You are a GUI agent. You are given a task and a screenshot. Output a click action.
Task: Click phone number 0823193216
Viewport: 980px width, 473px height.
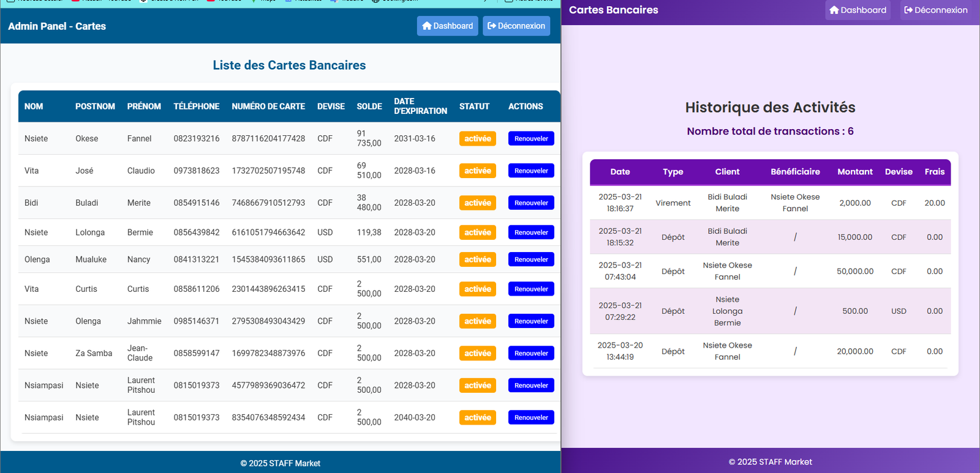click(x=196, y=139)
